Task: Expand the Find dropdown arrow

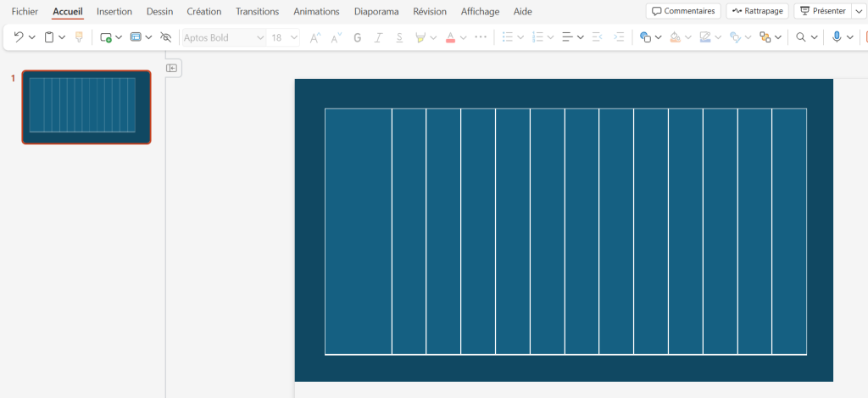Action: pyautogui.click(x=814, y=37)
